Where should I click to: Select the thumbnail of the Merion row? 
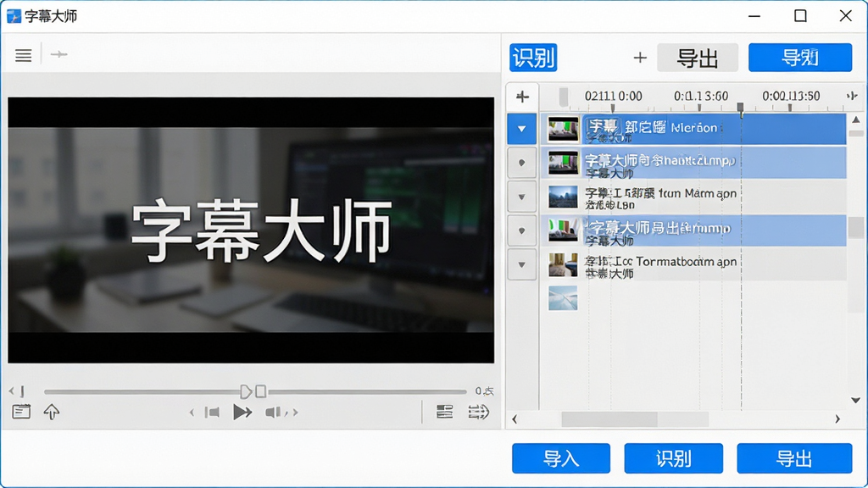(563, 129)
